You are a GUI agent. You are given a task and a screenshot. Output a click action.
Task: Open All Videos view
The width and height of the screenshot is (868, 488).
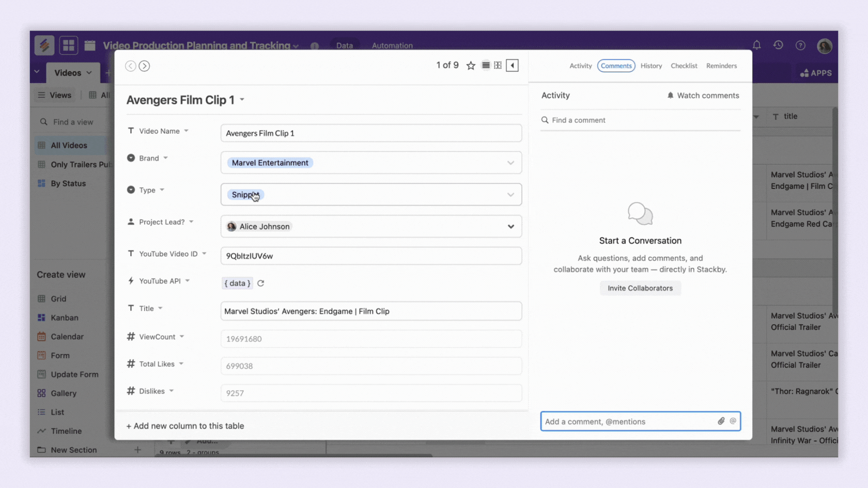point(69,146)
